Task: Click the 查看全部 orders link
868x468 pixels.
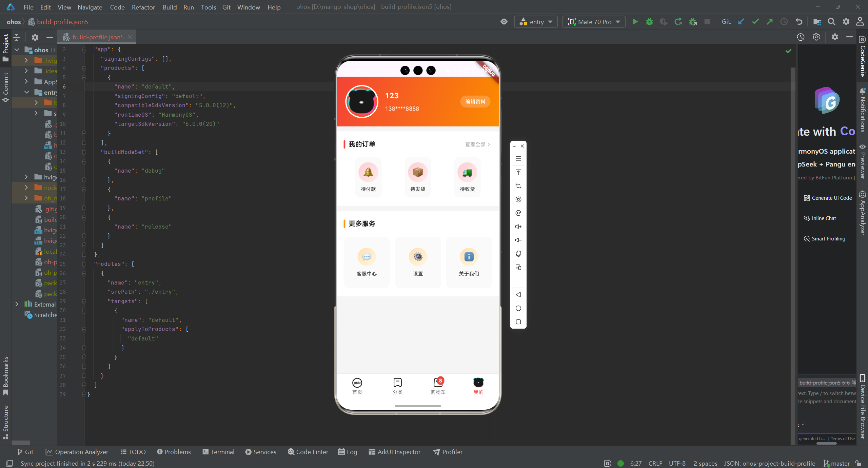Action: tap(477, 144)
